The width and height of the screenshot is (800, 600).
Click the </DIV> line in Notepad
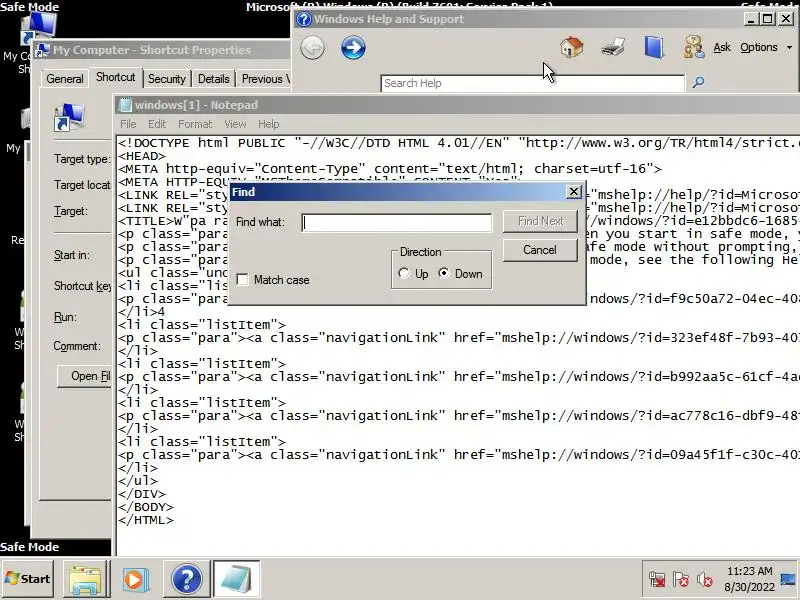coord(142,494)
